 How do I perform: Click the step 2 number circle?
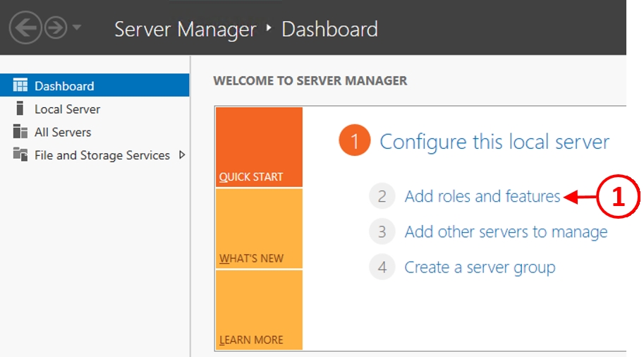(x=382, y=196)
